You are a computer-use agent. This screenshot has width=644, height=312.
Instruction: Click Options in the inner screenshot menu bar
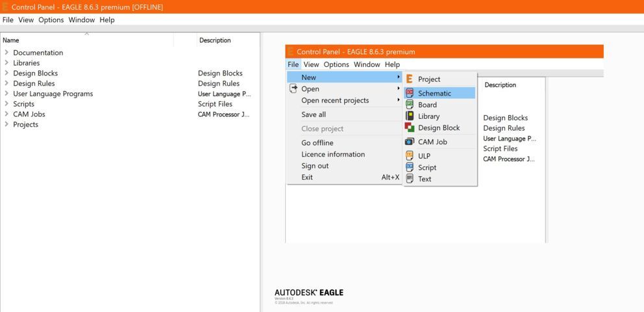tap(336, 64)
